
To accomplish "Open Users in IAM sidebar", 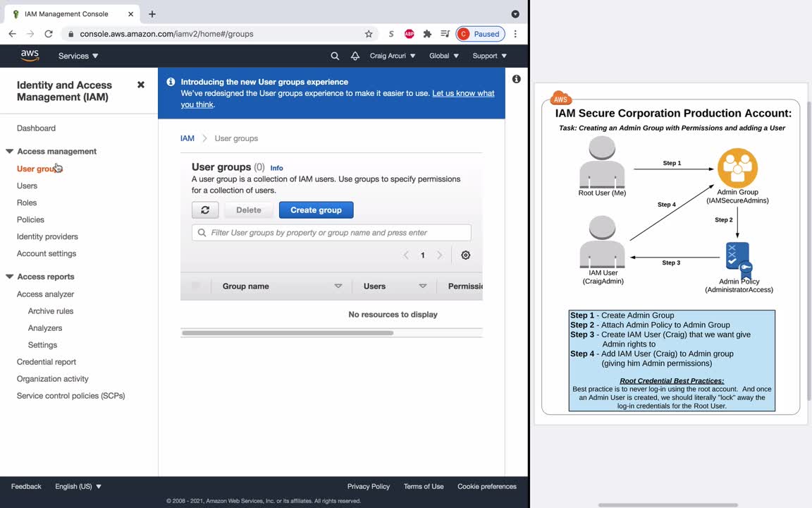I will pyautogui.click(x=27, y=186).
